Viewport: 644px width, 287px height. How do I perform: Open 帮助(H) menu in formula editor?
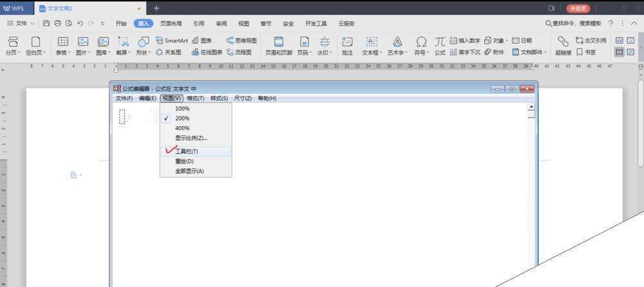(x=267, y=98)
